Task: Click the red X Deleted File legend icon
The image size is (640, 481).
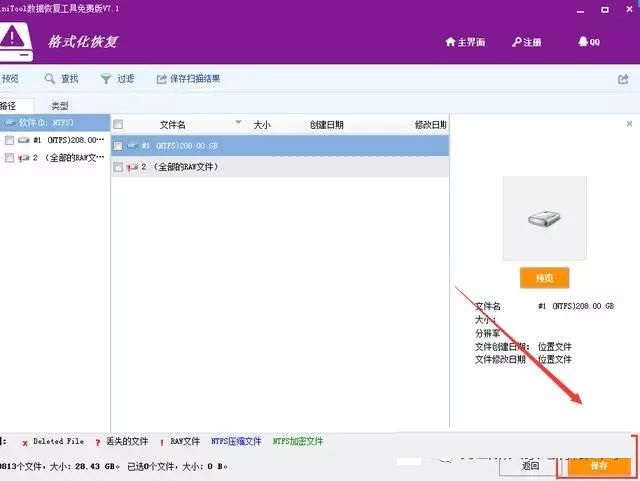Action: [25, 443]
